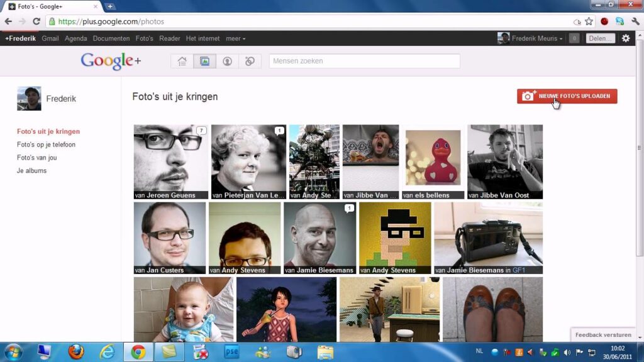Reload the page with the refresh button
This screenshot has width=644, height=362.
pyautogui.click(x=36, y=21)
